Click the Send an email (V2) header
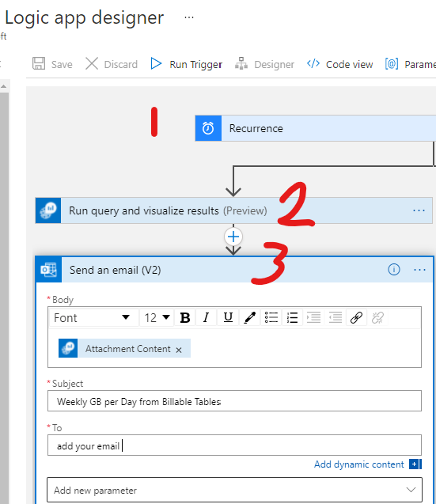Screen dimensions: 436x504 (x=234, y=270)
